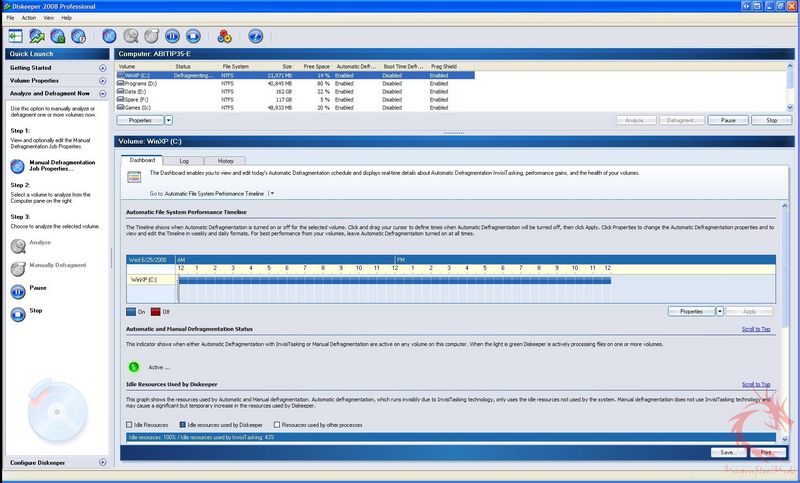
Task: Click the Stop icon in Quick Launch
Action: coord(18,314)
